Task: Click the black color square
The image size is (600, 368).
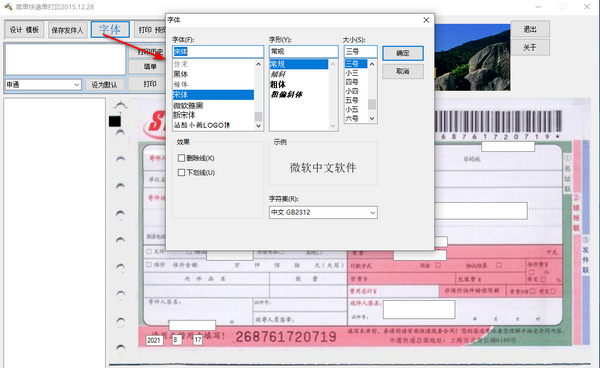Action: (115, 121)
